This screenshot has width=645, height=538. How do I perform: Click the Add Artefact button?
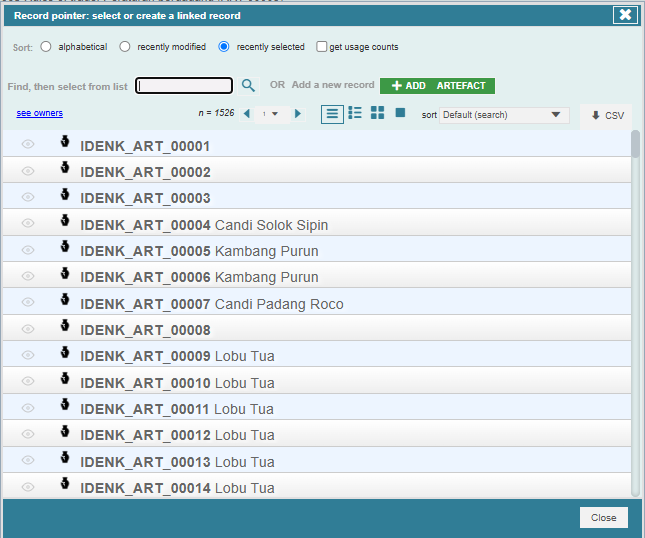point(437,86)
